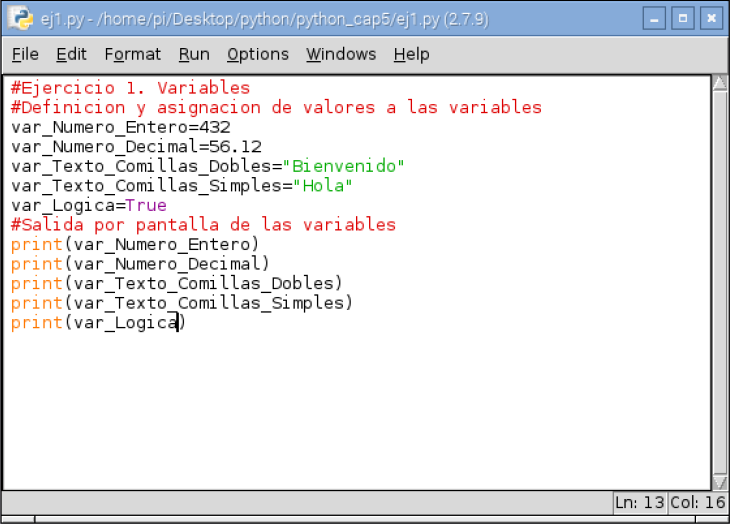Click the 'Col: 16' status indicator
This screenshot has height=524, width=730.
click(x=697, y=503)
